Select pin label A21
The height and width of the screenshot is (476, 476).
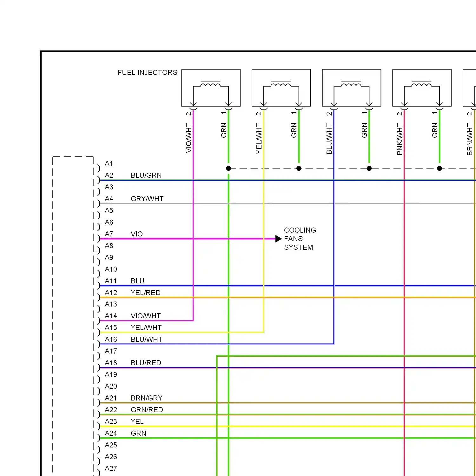pyautogui.click(x=111, y=398)
